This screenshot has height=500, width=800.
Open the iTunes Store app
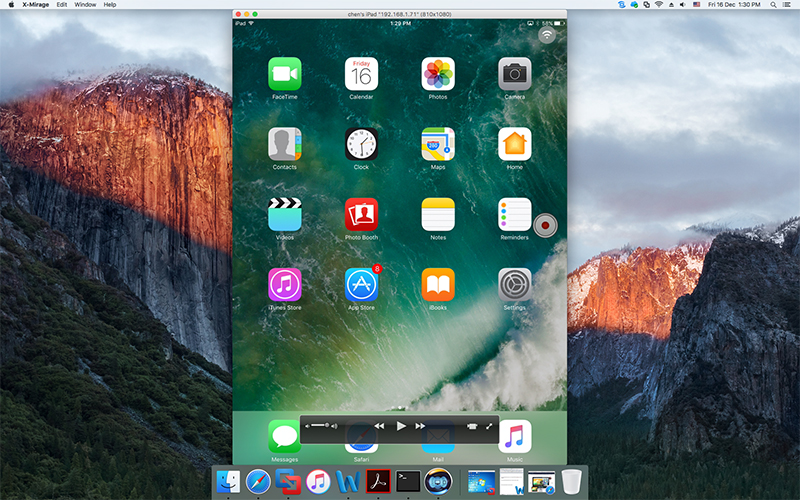285,285
